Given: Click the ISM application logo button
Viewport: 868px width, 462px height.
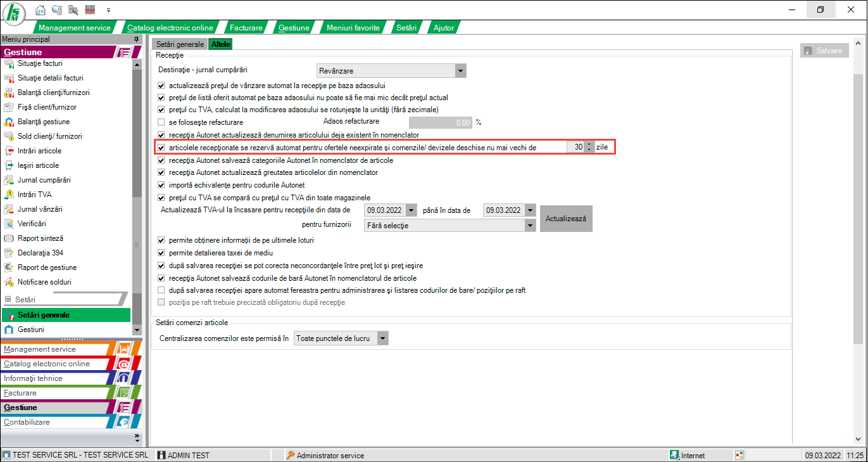Looking at the screenshot, I should (x=15, y=13).
